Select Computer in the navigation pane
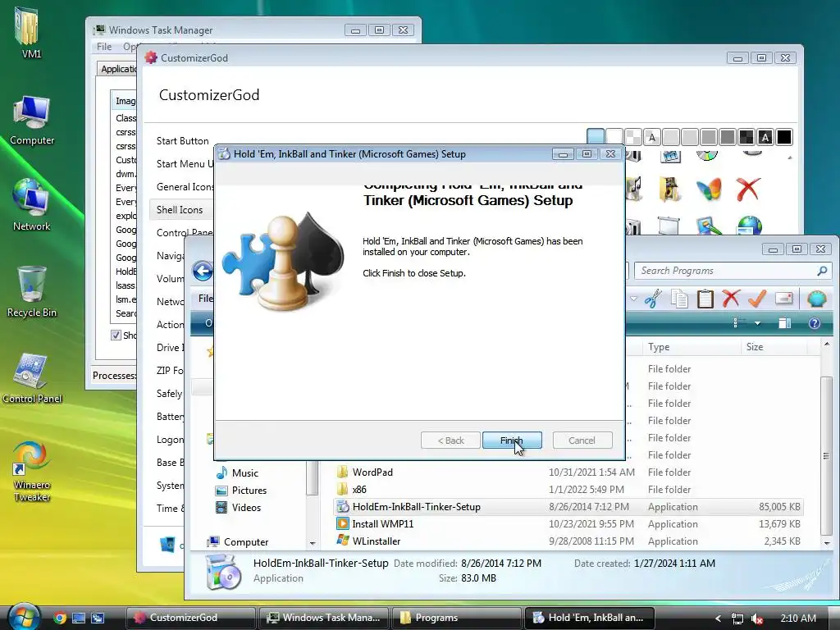Viewport: 840px width, 630px height. (239, 541)
